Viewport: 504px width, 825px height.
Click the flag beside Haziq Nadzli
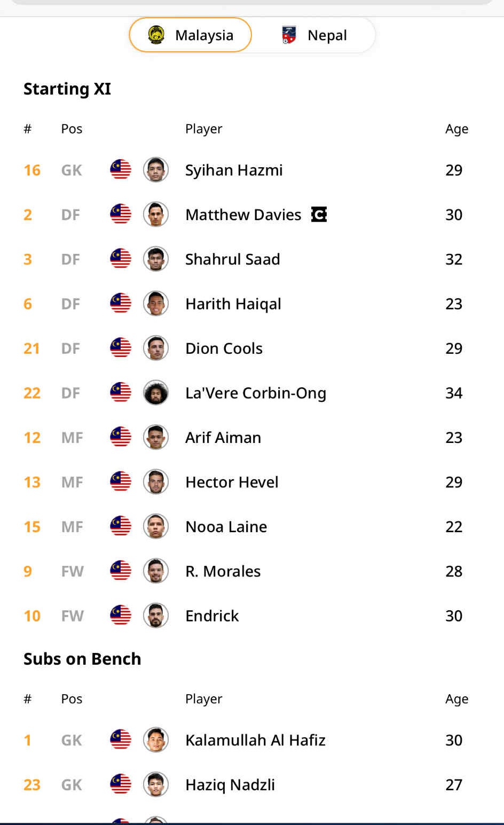[121, 784]
